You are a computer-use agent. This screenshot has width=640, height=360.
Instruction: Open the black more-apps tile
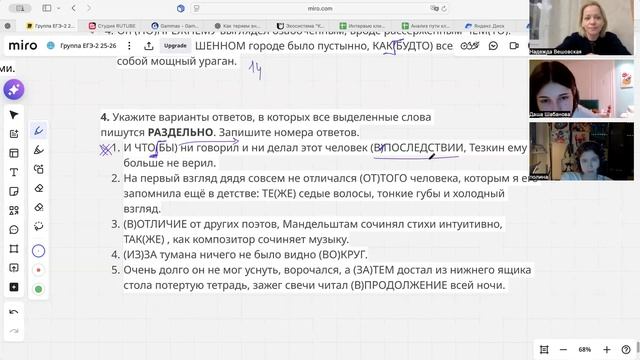(14, 287)
